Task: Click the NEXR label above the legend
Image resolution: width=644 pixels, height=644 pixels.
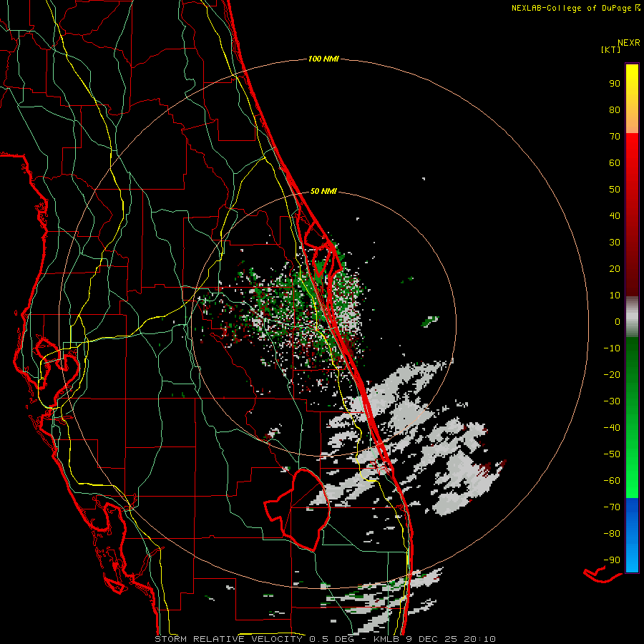Action: click(x=628, y=43)
